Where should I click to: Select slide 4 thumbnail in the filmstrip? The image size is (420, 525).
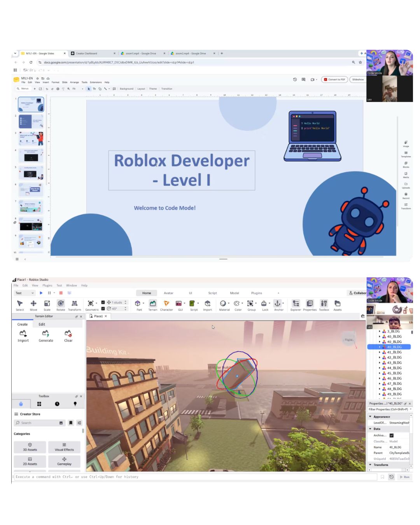coord(31,156)
